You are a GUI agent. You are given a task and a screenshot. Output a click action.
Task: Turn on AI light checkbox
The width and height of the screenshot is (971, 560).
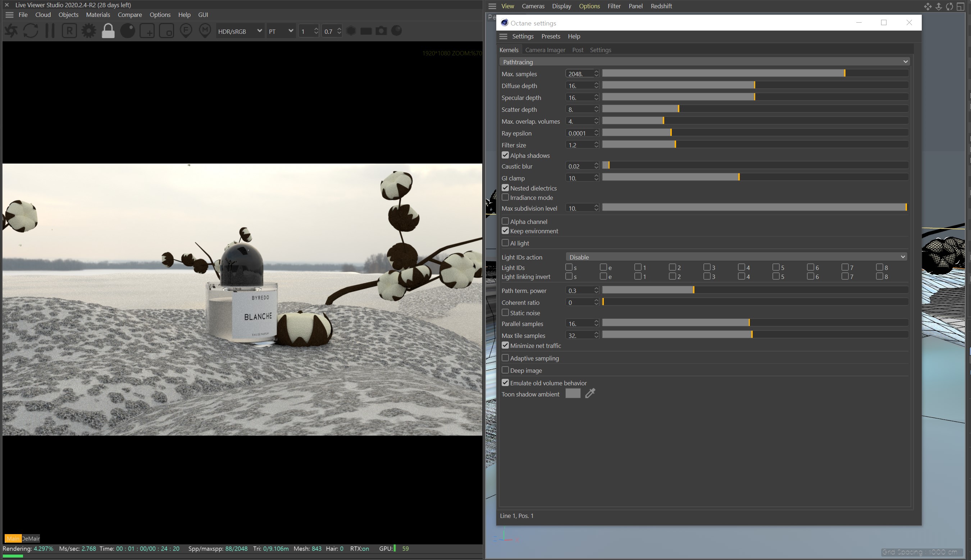point(505,243)
